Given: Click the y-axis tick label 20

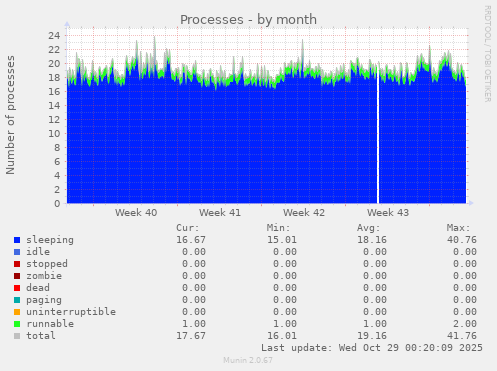Looking at the screenshot, I should pos(54,63).
